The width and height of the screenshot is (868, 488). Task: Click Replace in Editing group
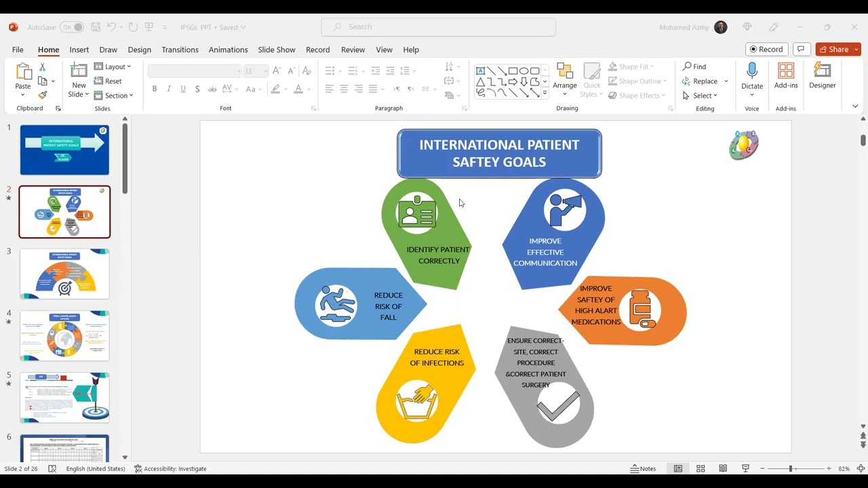coord(705,81)
